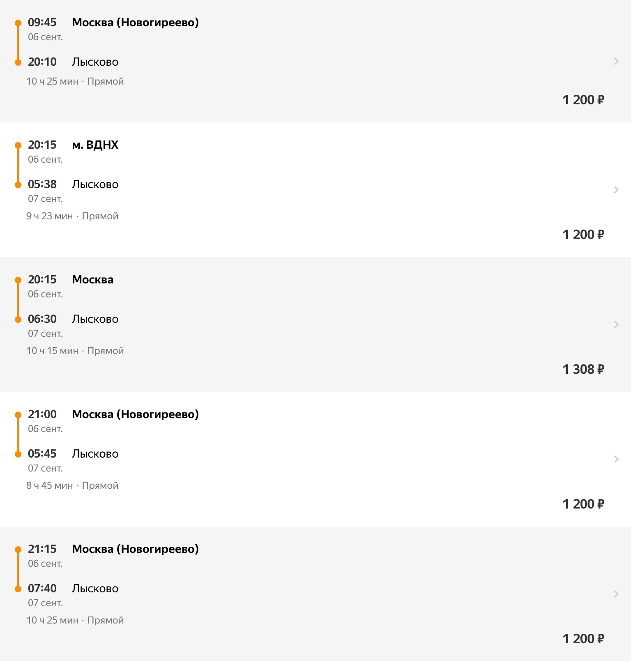Screen dimensions: 631x672
Task: Open chevron for the 21:00 departure trip
Action: [616, 459]
